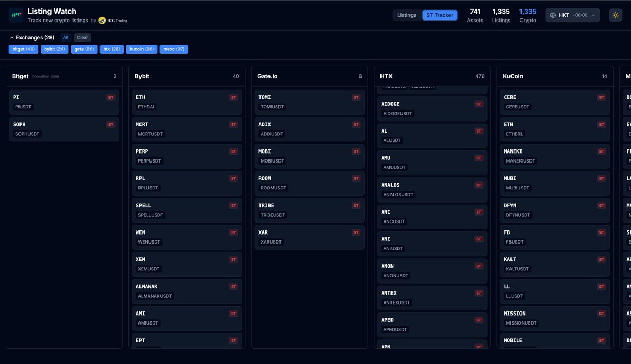Click the ANONUSDT pair tag

click(396, 276)
